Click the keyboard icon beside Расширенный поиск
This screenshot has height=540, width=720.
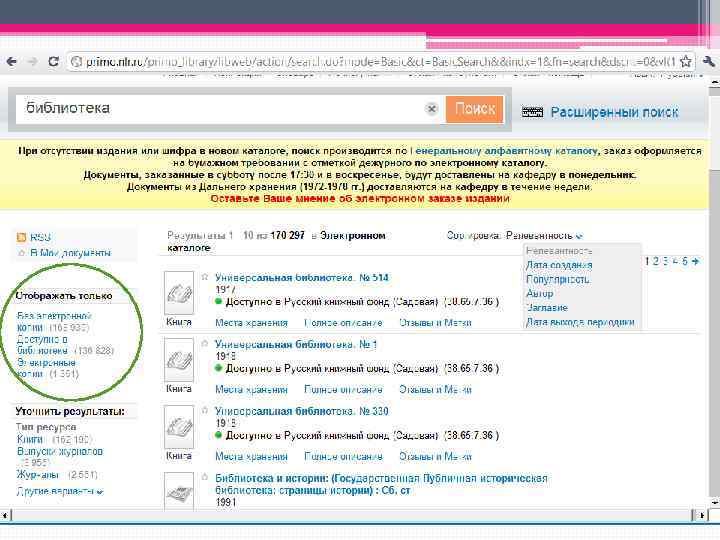point(532,112)
